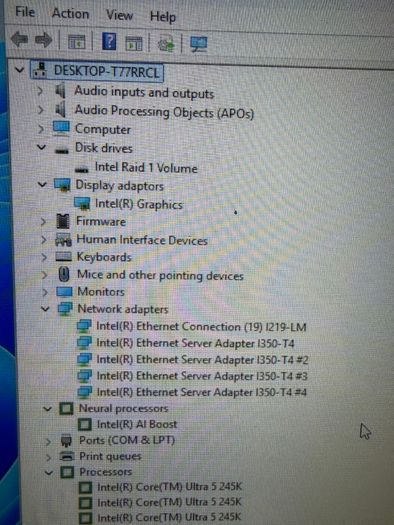This screenshot has width=394, height=525.
Task: Collapse the Network adapters category
Action: [x=45, y=309]
